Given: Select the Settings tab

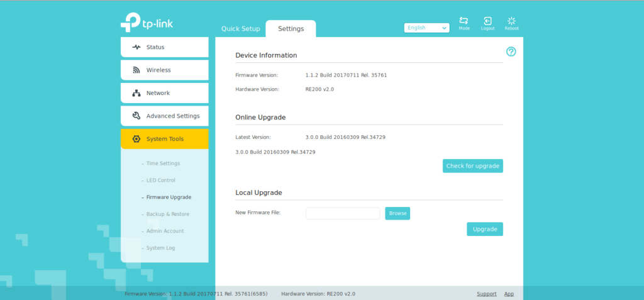Looking at the screenshot, I should tap(291, 29).
